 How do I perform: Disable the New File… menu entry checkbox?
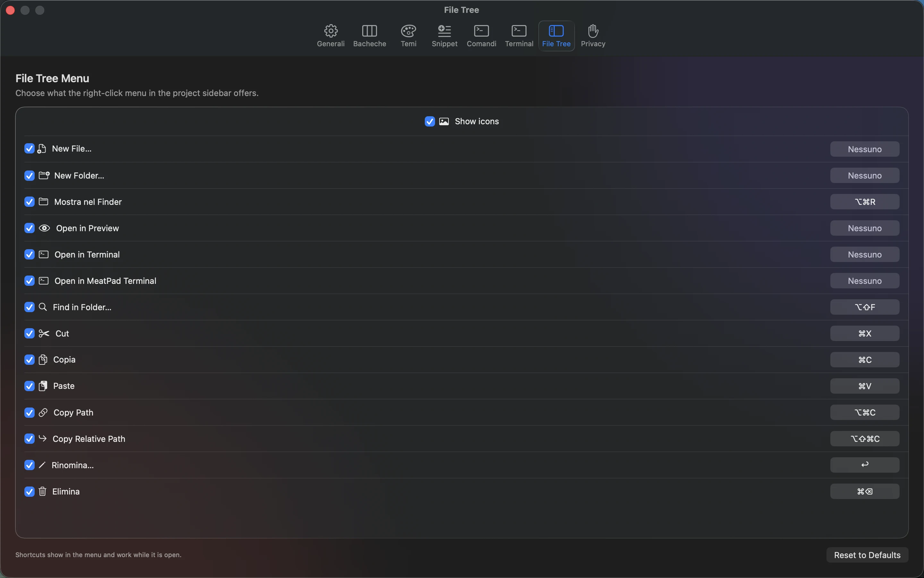click(x=30, y=148)
